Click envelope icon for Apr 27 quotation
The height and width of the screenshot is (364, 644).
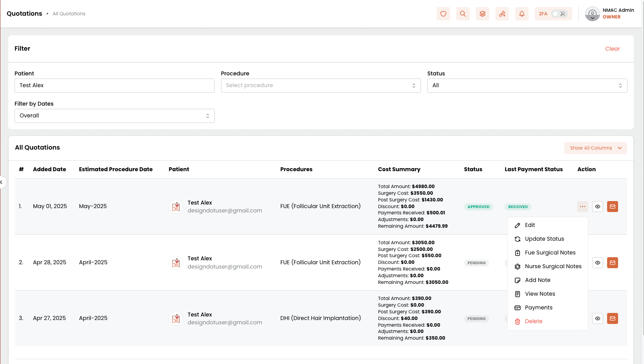(612, 318)
